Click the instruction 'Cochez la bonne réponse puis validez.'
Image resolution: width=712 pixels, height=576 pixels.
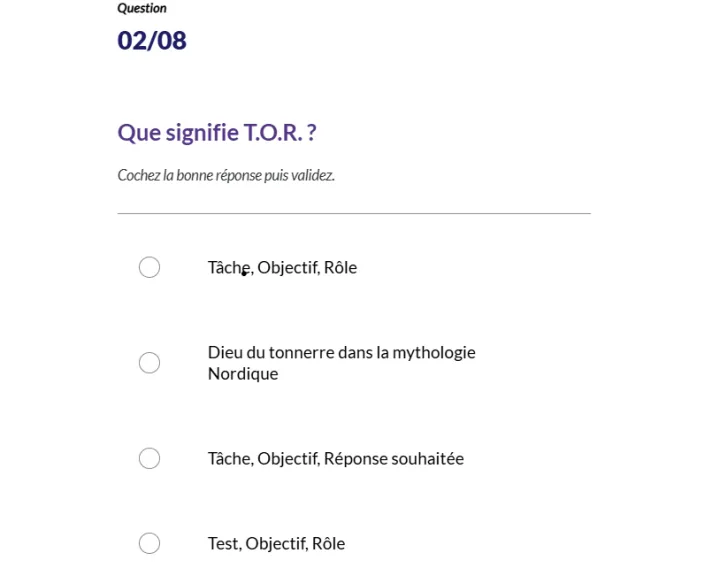click(226, 175)
